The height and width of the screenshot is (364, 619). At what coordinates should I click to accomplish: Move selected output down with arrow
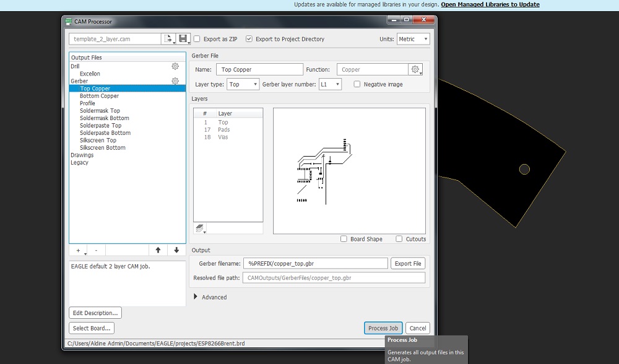pyautogui.click(x=176, y=250)
